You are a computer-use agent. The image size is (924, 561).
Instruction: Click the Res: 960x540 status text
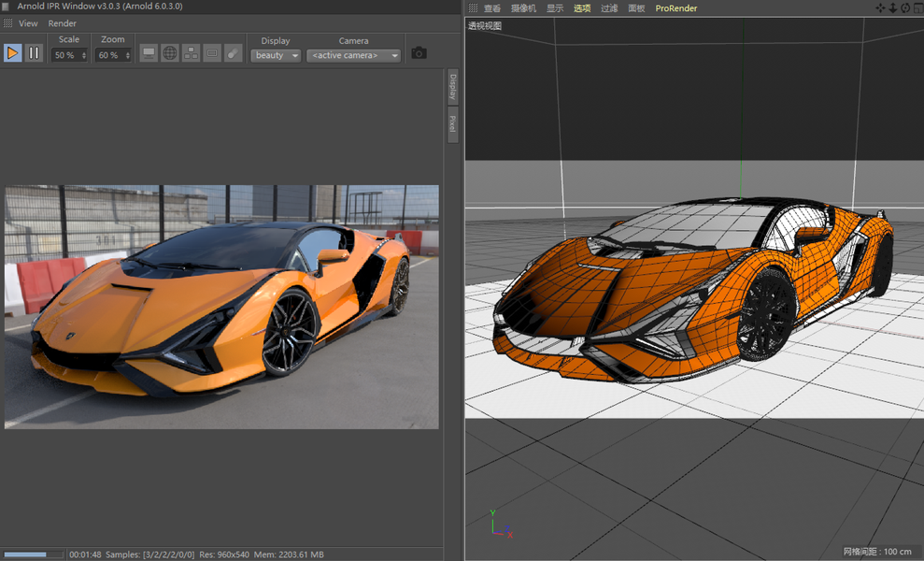[x=224, y=554]
